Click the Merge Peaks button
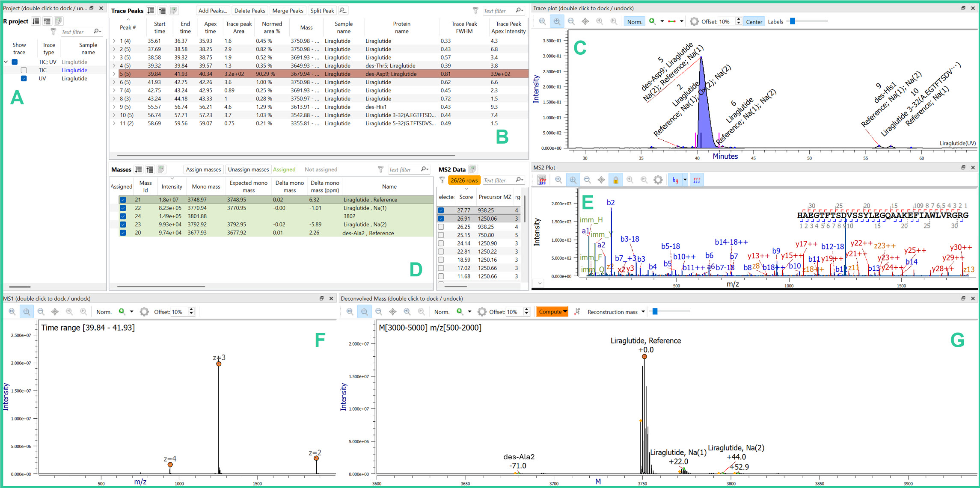Screen dimensions: 980x488 [x=288, y=11]
